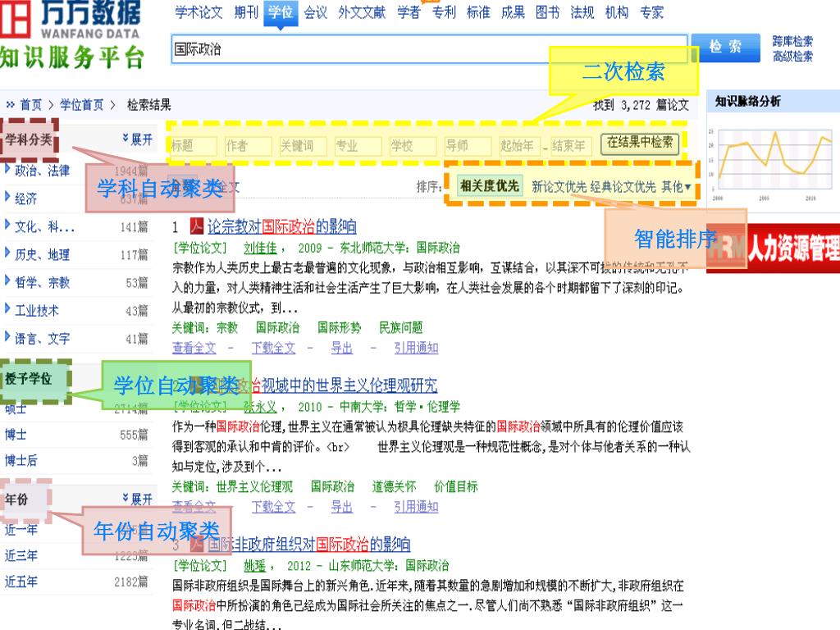The image size is (840, 630).
Task: Open the 法规 tab
Action: pyautogui.click(x=582, y=12)
